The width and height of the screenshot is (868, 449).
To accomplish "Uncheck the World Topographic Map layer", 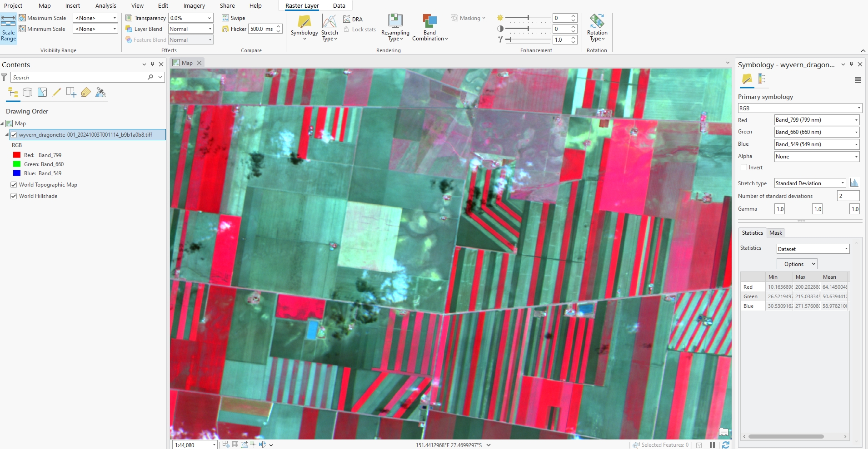I will 14,185.
